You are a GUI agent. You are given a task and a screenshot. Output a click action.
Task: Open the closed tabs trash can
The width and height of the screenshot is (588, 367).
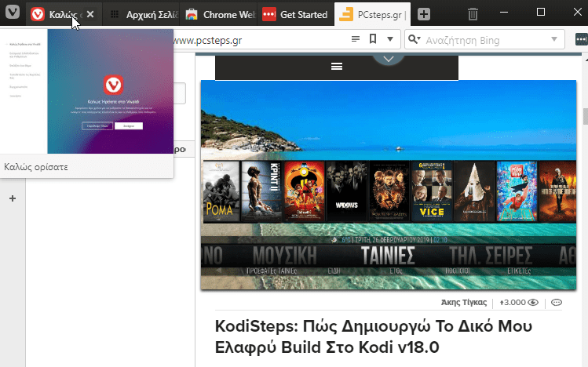pos(473,14)
